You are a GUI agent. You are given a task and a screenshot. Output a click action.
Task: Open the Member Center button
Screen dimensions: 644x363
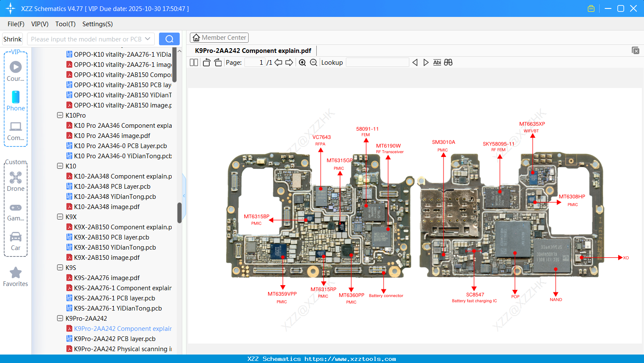pos(219,38)
